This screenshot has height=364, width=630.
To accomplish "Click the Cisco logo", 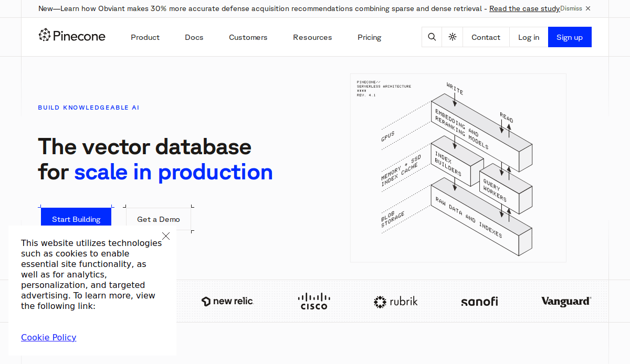I will 314,301.
